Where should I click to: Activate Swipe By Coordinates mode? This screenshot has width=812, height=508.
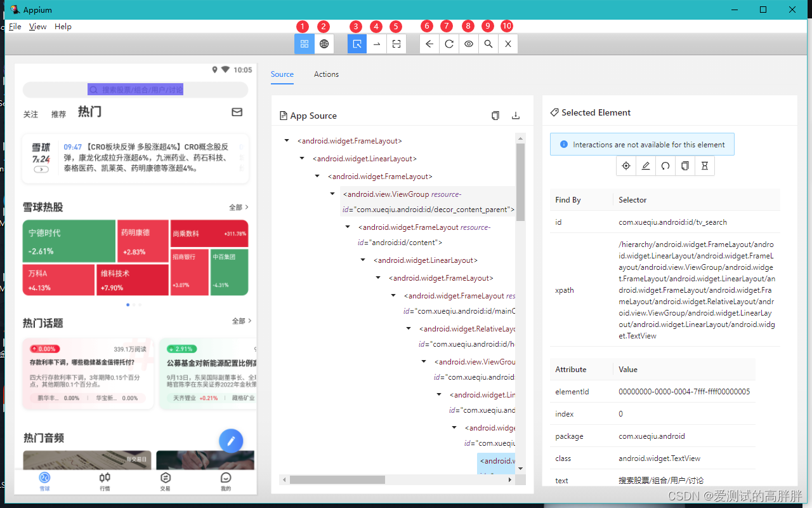(x=377, y=44)
